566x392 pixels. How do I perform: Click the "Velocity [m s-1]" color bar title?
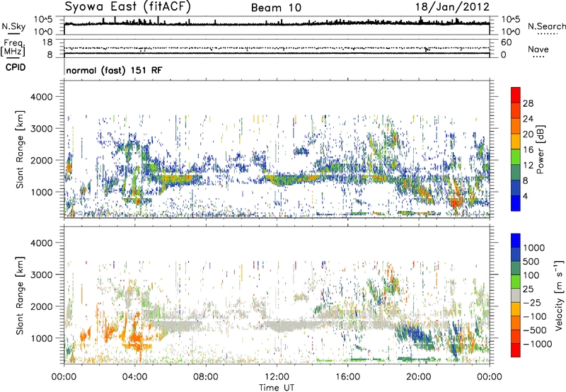[x=559, y=295]
